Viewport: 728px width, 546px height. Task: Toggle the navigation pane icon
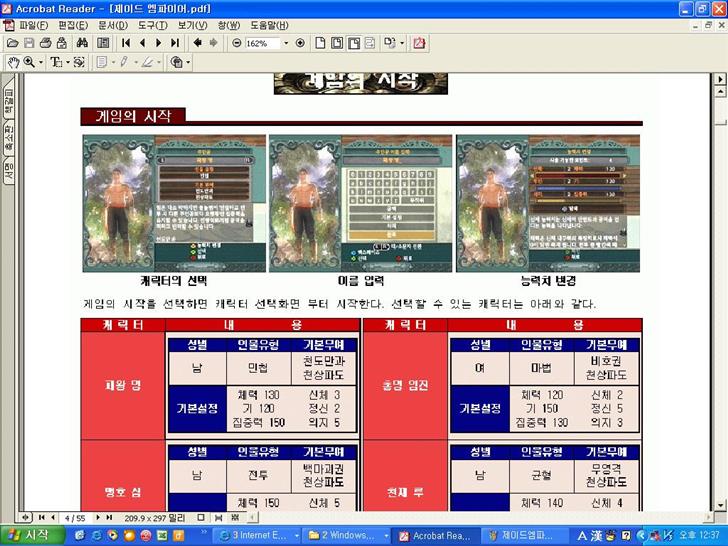[103, 43]
